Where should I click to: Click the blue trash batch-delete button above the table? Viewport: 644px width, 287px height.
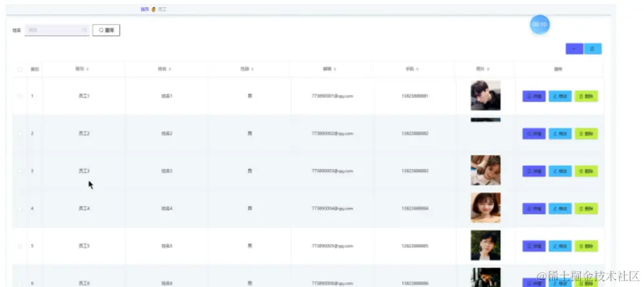tap(593, 49)
